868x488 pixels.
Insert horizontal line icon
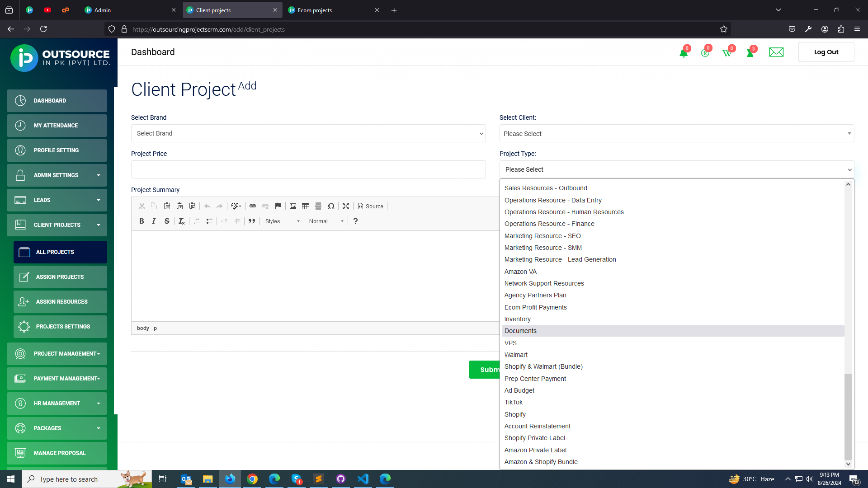318,206
